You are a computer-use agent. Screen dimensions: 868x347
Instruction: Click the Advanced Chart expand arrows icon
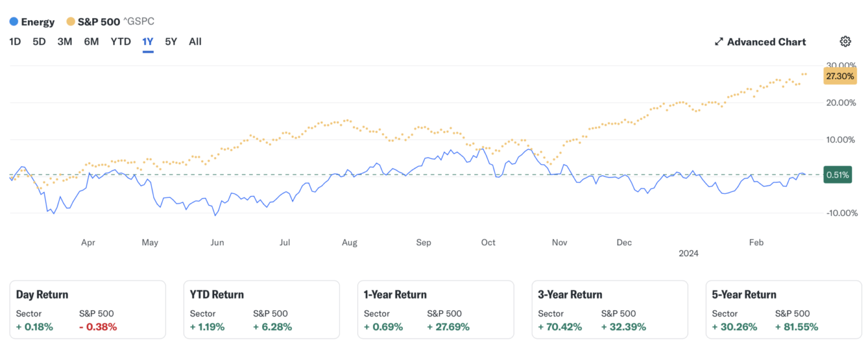[719, 42]
